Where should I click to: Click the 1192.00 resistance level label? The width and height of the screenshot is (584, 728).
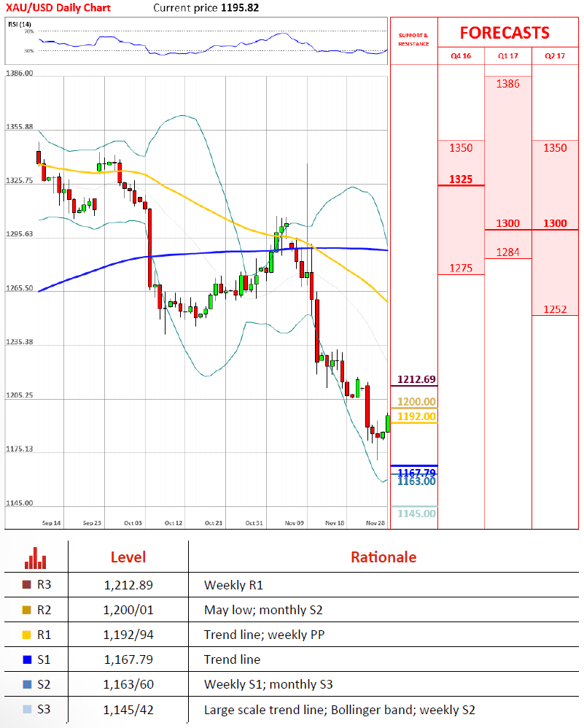tap(416, 417)
